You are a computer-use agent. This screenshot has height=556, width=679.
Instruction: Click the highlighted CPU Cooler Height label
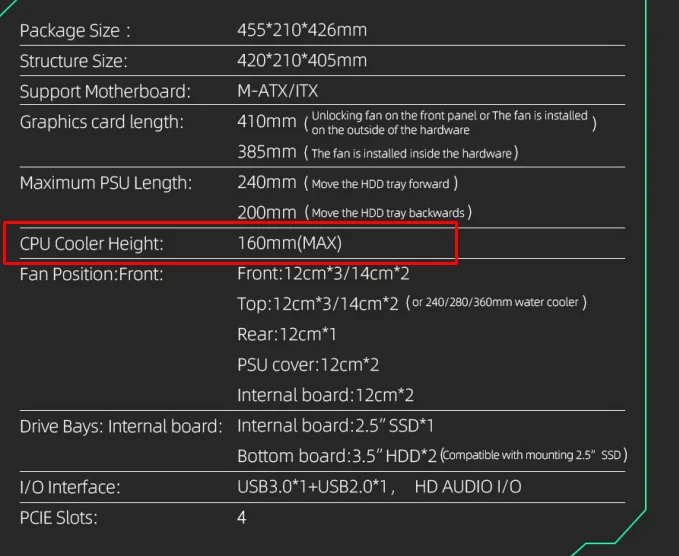pyautogui.click(x=91, y=243)
